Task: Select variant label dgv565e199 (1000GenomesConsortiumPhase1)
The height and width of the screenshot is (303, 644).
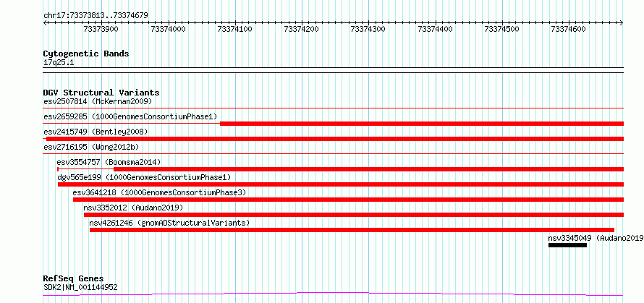Action: (x=144, y=177)
